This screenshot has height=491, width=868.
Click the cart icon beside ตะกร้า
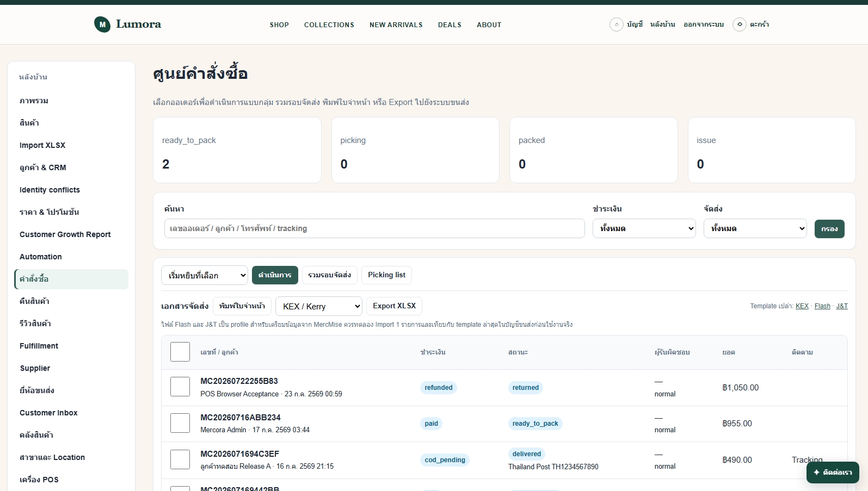tap(739, 24)
